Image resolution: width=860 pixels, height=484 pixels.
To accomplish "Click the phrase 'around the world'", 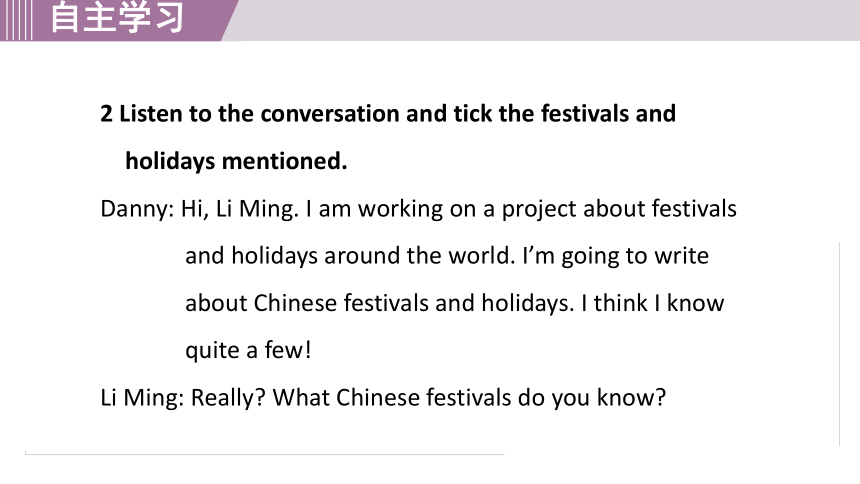I will point(418,256).
